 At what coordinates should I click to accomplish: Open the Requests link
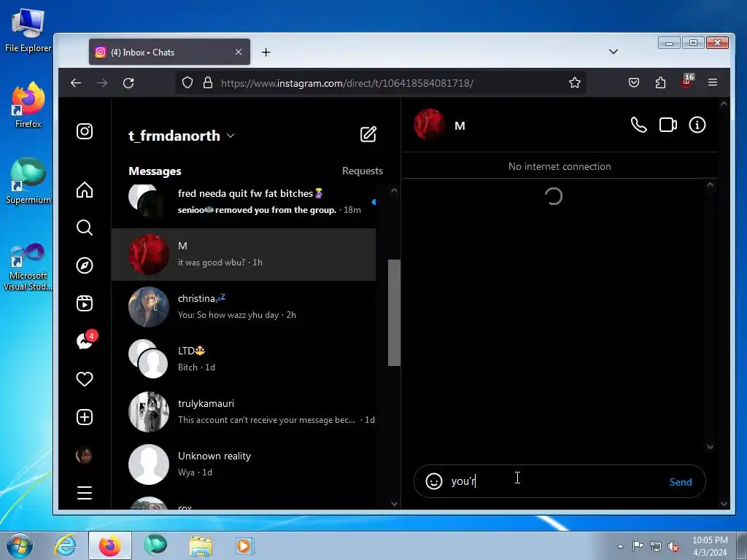[x=362, y=171]
